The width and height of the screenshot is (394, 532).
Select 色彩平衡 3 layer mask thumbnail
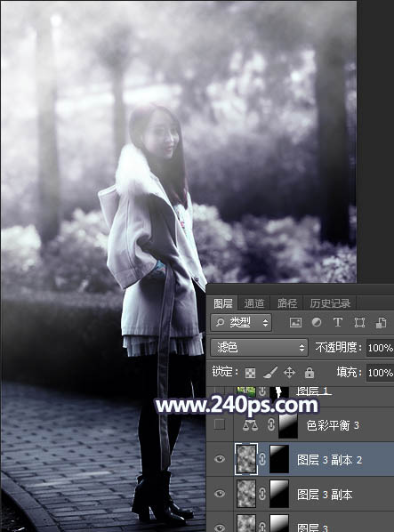(x=288, y=425)
